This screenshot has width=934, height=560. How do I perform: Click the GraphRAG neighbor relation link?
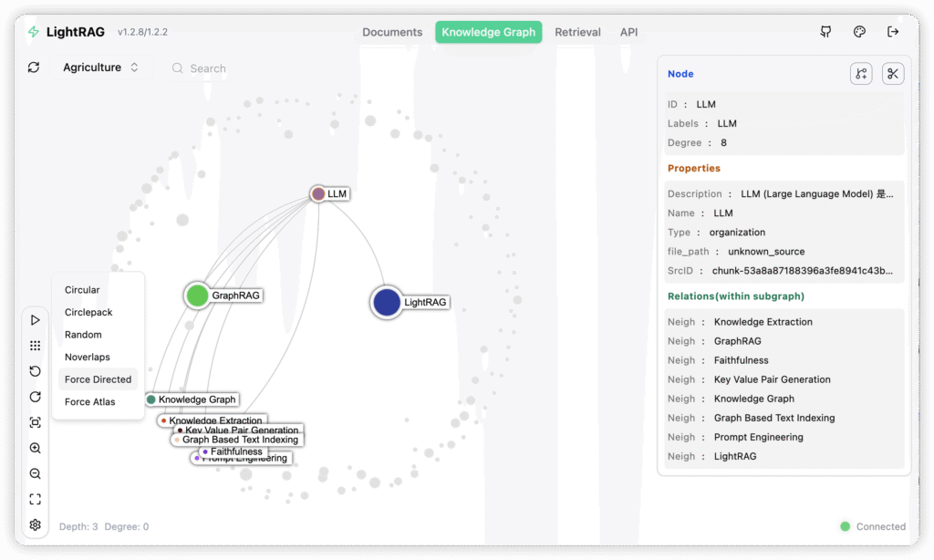click(739, 341)
